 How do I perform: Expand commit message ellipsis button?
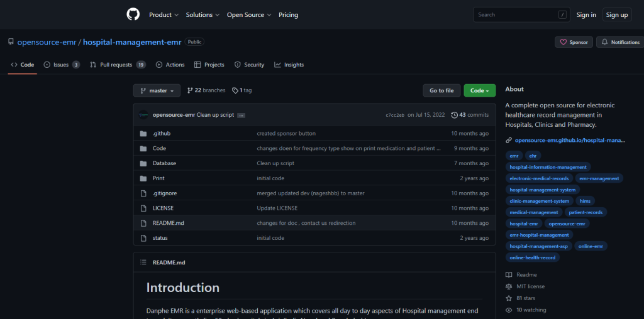pyautogui.click(x=241, y=115)
